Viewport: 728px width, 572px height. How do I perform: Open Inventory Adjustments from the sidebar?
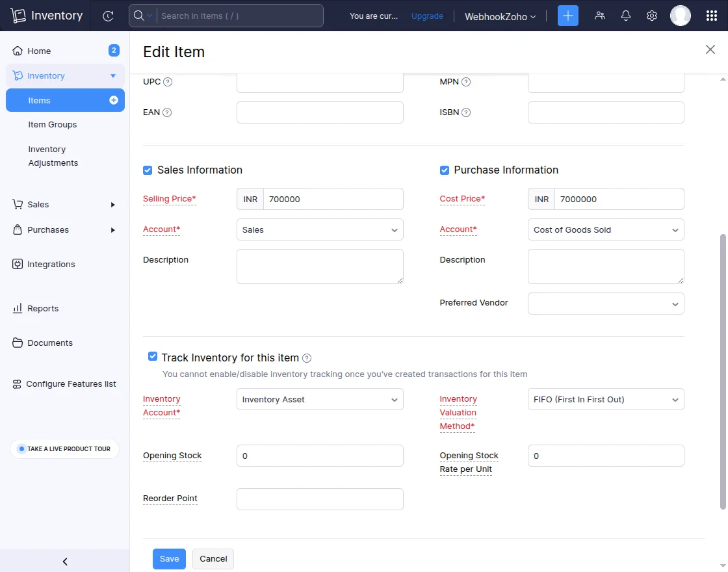point(53,156)
